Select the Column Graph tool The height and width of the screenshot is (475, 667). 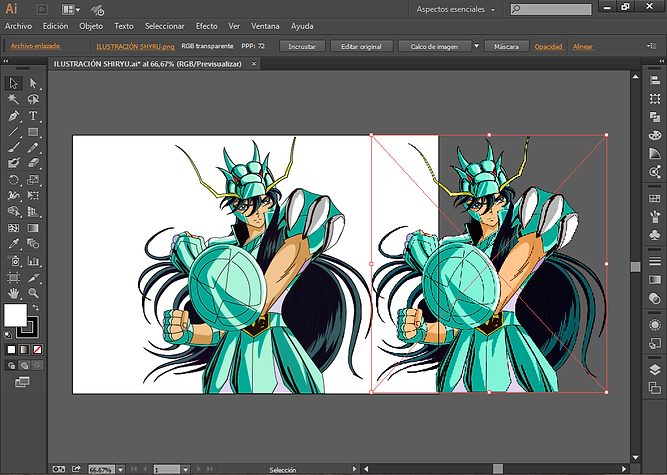click(33, 261)
